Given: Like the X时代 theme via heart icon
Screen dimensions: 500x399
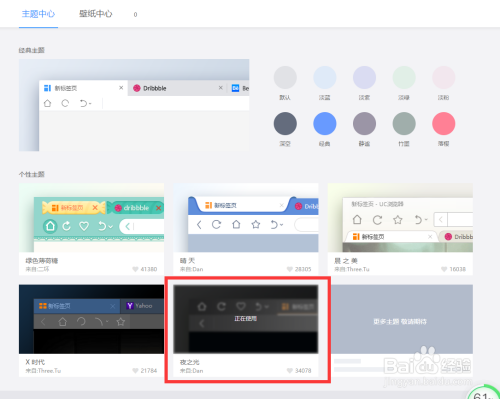Looking at the screenshot, I should 135,371.
